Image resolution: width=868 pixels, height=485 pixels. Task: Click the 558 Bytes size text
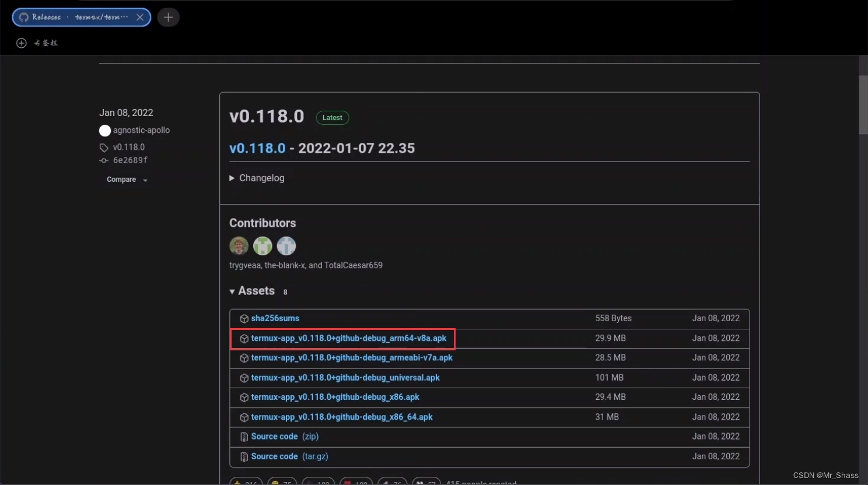click(x=613, y=318)
